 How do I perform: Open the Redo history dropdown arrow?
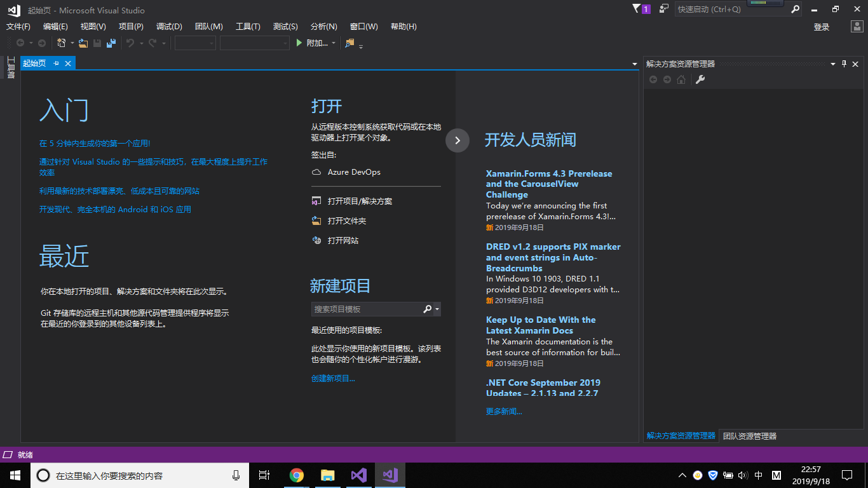point(163,43)
